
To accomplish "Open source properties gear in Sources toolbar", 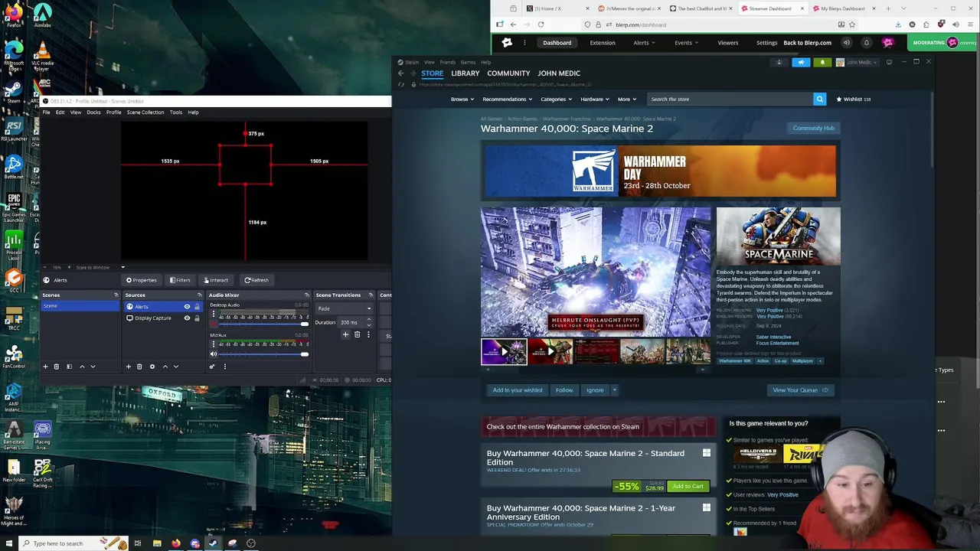I will (x=152, y=367).
